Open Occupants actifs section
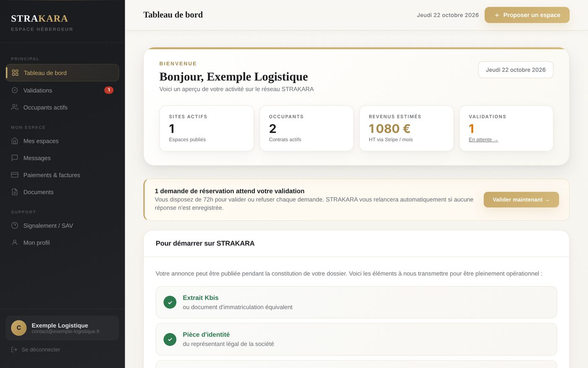This screenshot has height=368, width=588. pos(62,107)
